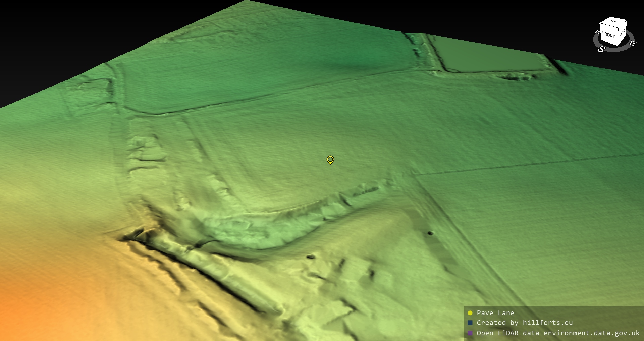Click the TOP face of the view cube

[614, 22]
